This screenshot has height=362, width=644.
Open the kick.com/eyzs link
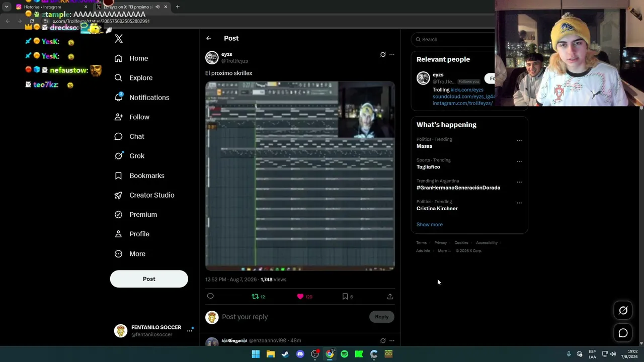pos(467,90)
